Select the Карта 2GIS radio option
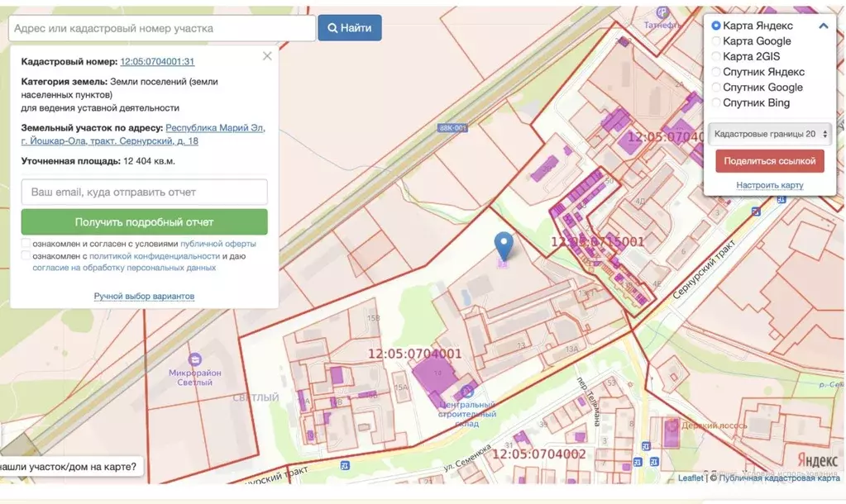Image resolution: width=846 pixels, height=504 pixels. pos(716,56)
